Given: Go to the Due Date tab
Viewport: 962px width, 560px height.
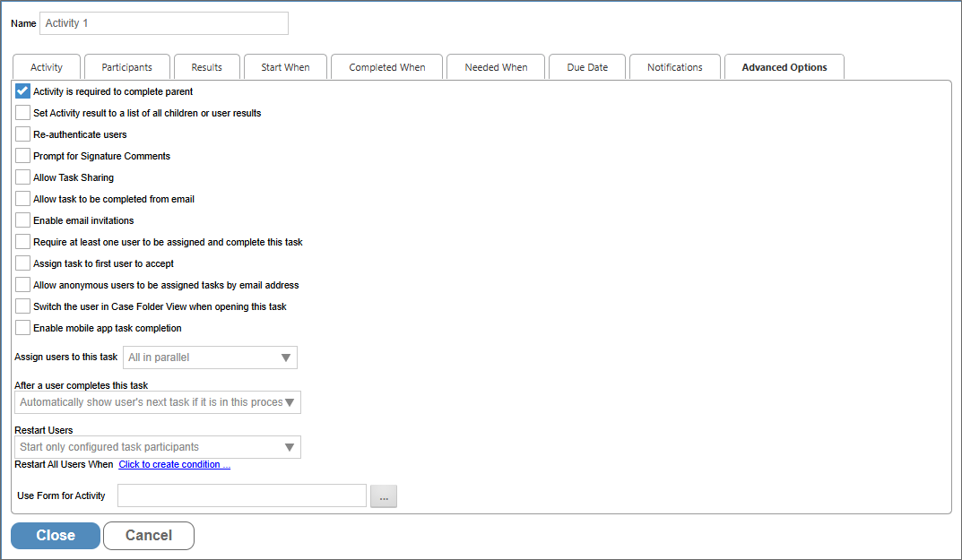Looking at the screenshot, I should (587, 67).
